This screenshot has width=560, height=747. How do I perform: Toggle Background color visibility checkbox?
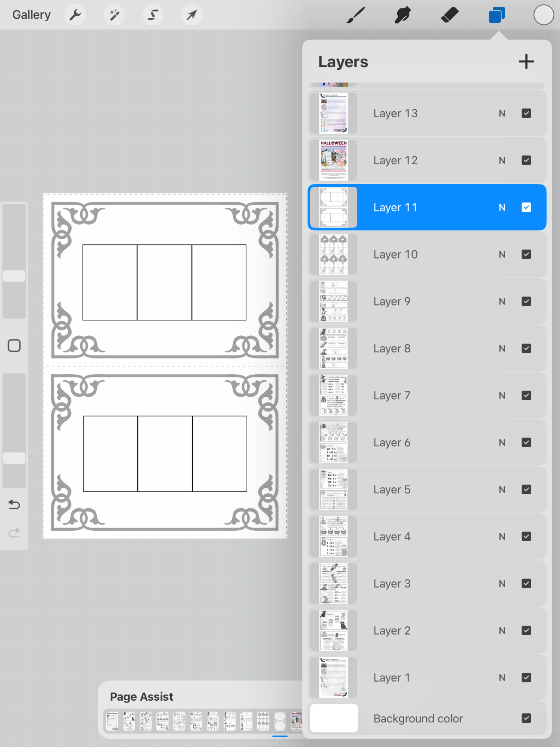pyautogui.click(x=526, y=718)
